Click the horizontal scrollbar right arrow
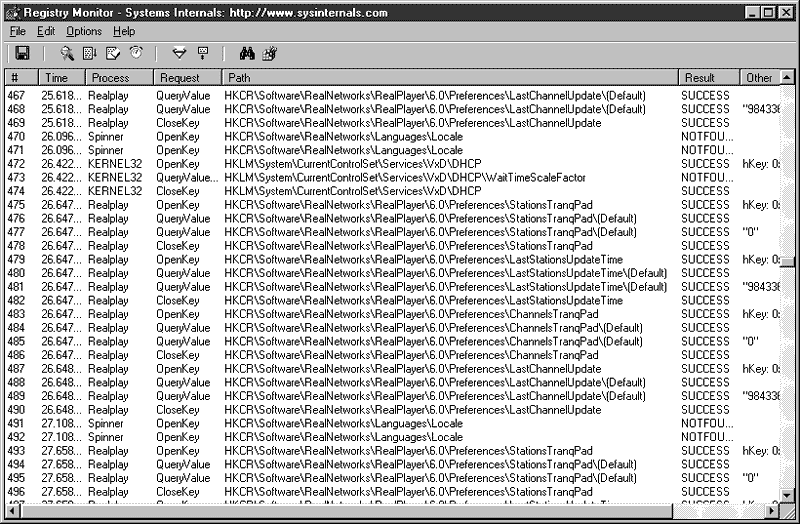Image resolution: width=800 pixels, height=524 pixels. click(x=772, y=510)
